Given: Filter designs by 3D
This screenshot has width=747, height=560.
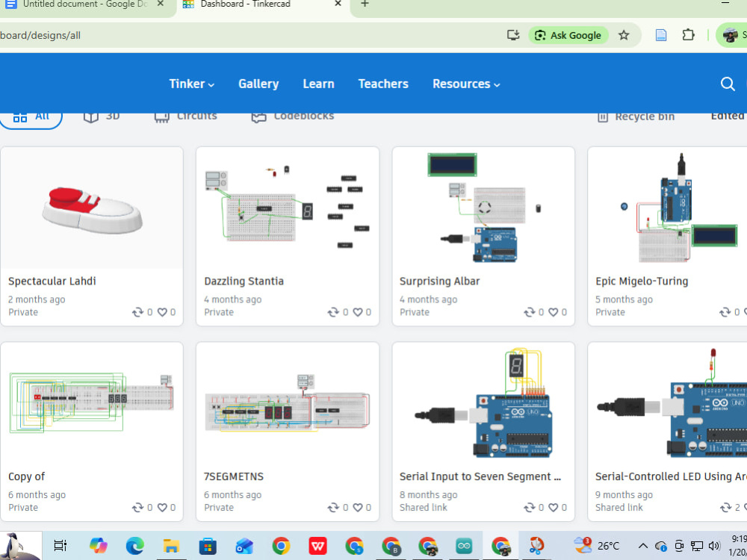Looking at the screenshot, I should tap(102, 116).
